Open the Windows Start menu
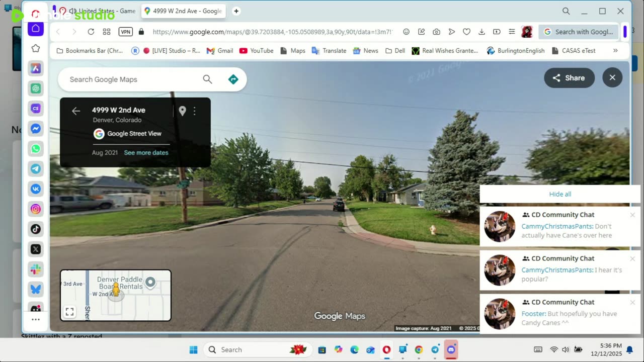 click(193, 350)
